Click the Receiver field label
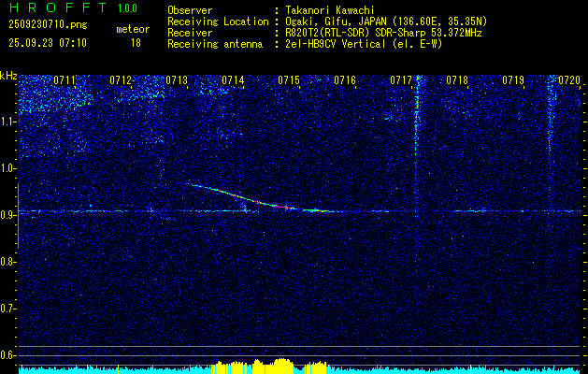 190,33
